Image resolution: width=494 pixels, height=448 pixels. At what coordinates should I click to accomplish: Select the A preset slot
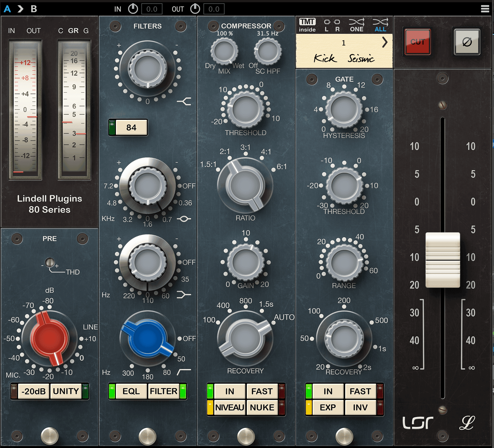click(7, 9)
